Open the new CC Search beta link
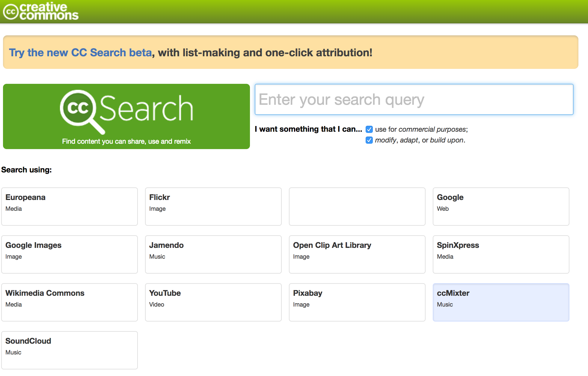 point(80,53)
